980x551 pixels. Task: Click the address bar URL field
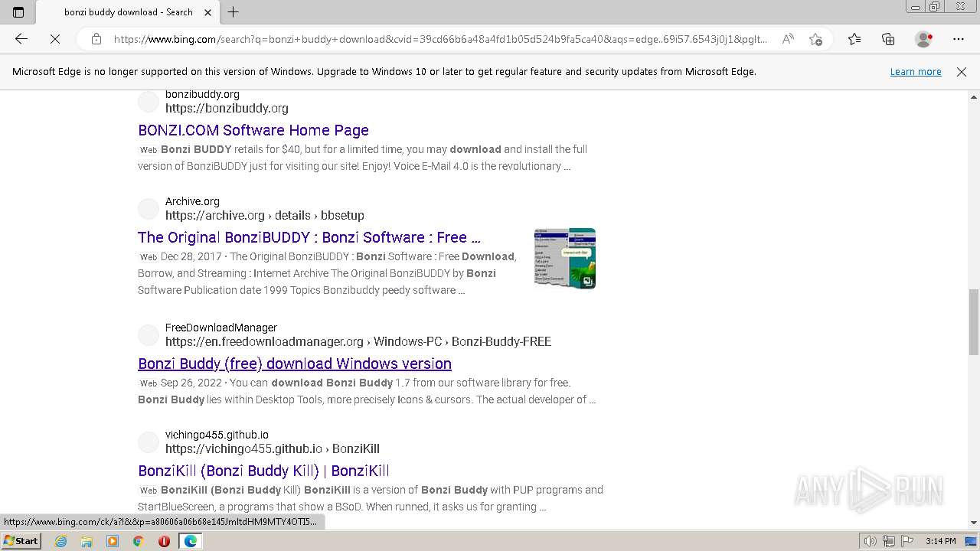point(440,39)
